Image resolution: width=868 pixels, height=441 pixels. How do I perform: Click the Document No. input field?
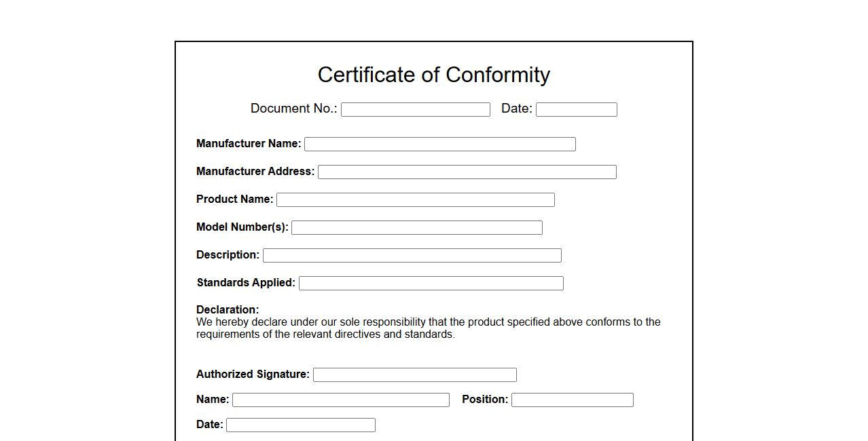415,109
